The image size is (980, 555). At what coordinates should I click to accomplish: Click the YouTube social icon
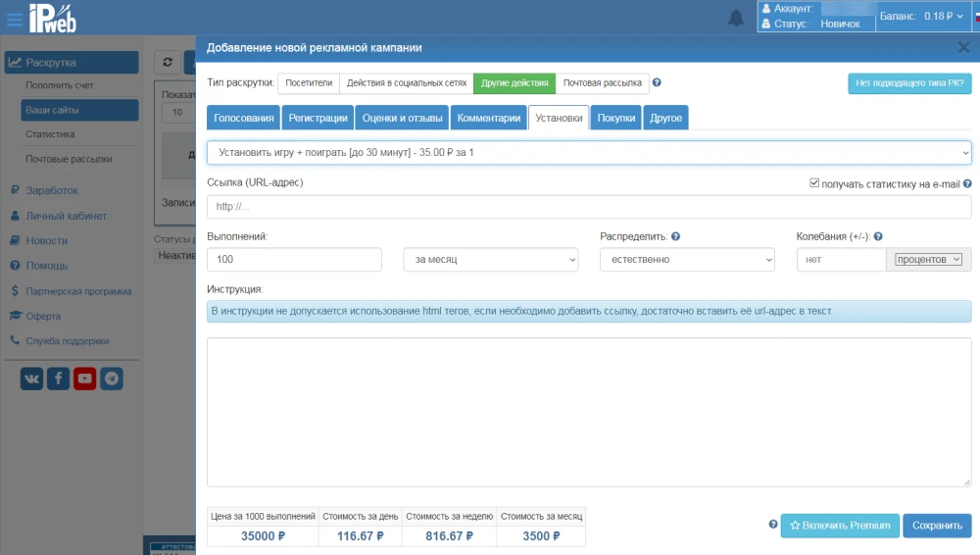tap(85, 378)
